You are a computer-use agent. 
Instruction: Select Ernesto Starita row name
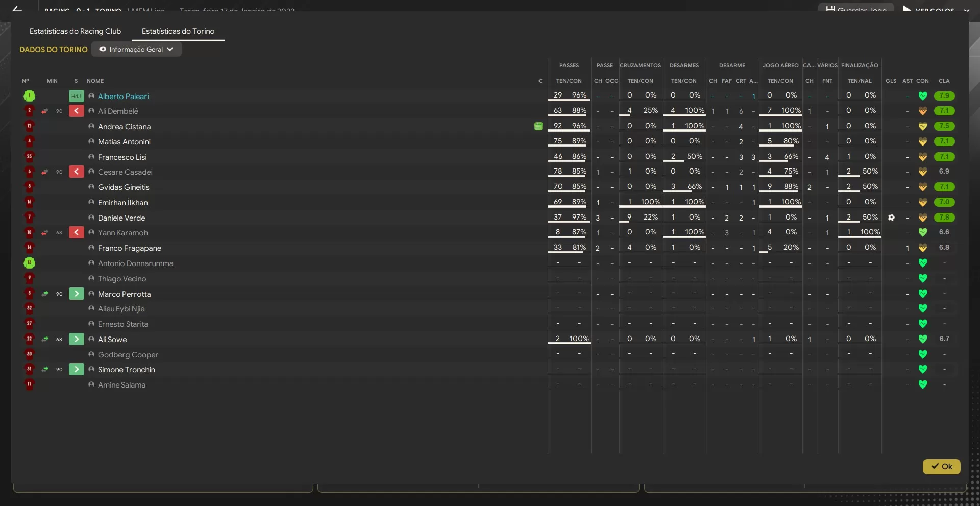[x=123, y=324]
